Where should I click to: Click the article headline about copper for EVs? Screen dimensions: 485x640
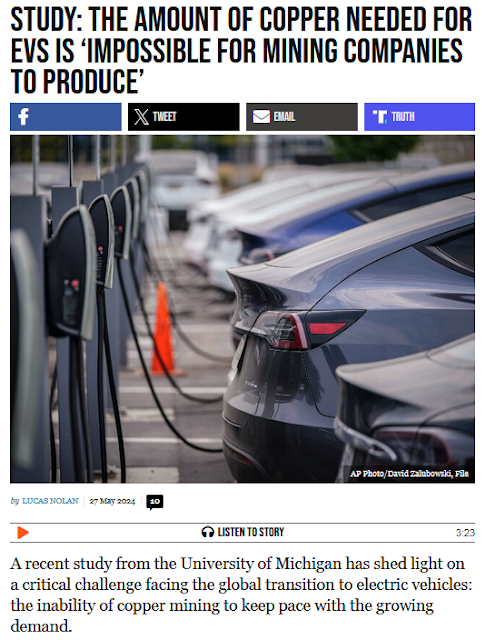tap(241, 50)
